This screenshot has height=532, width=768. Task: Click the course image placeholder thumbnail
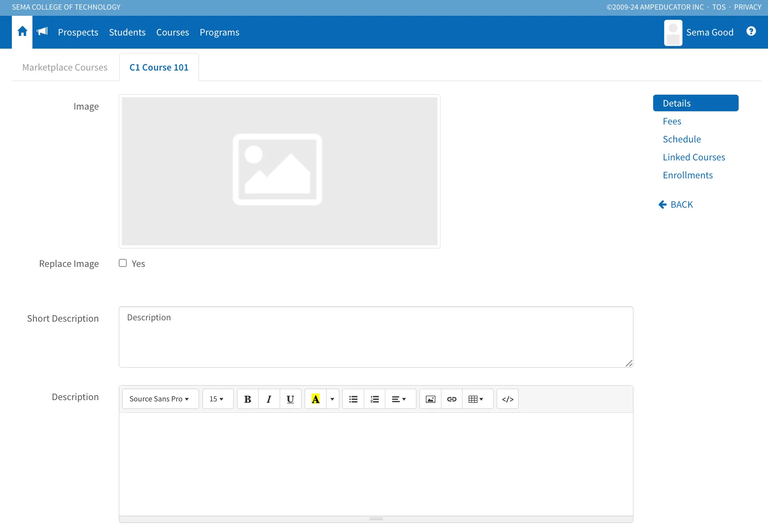tap(280, 171)
